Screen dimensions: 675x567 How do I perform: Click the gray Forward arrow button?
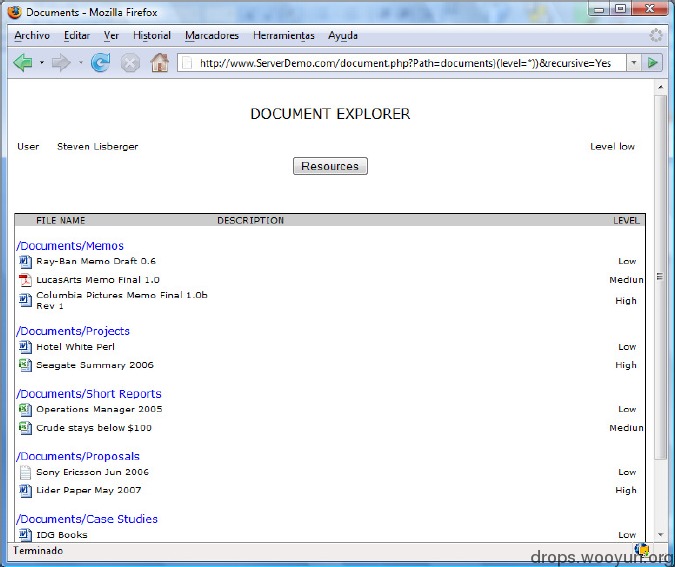(61, 63)
